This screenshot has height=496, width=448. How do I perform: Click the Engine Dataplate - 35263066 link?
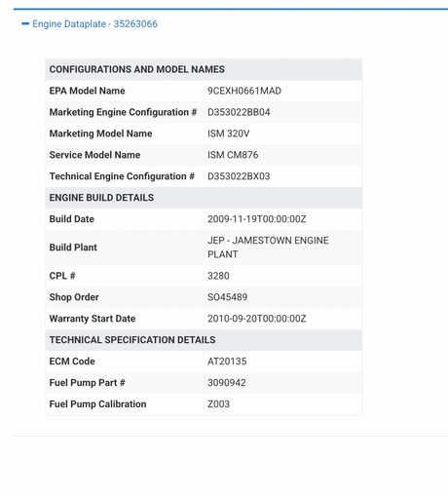(94, 24)
